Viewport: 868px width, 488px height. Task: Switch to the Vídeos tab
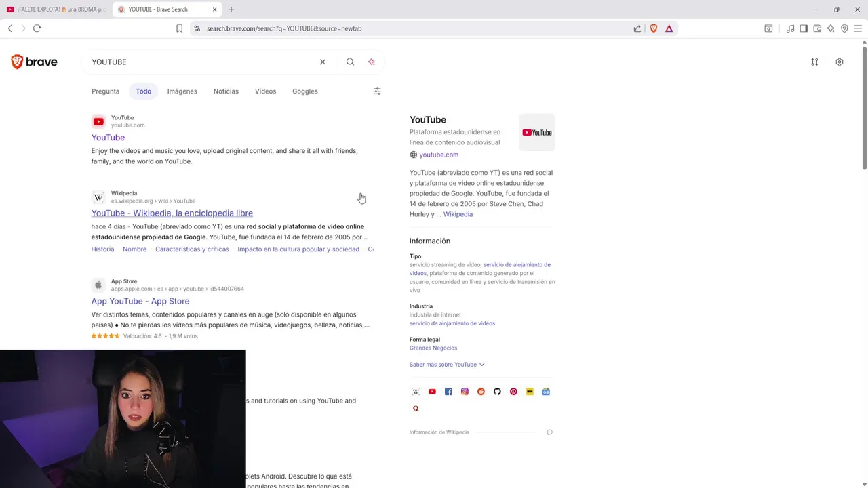coord(265,91)
